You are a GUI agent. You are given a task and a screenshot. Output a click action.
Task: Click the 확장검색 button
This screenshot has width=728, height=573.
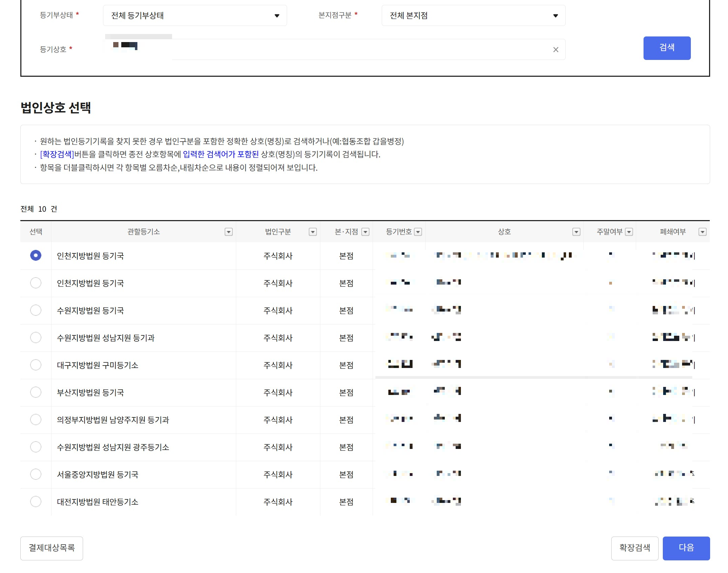[634, 548]
